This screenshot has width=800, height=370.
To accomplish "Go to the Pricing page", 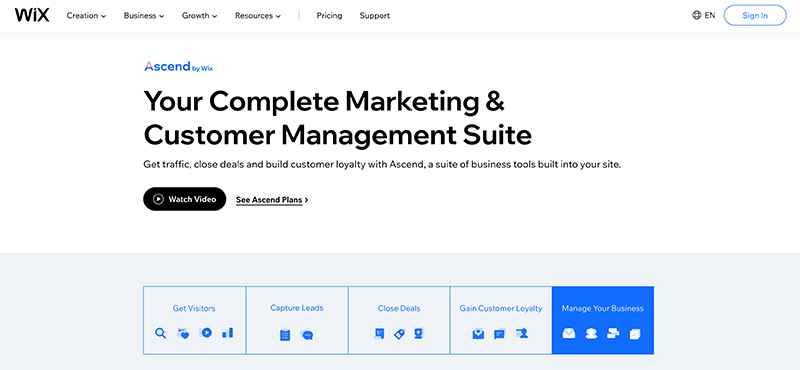I will (329, 16).
